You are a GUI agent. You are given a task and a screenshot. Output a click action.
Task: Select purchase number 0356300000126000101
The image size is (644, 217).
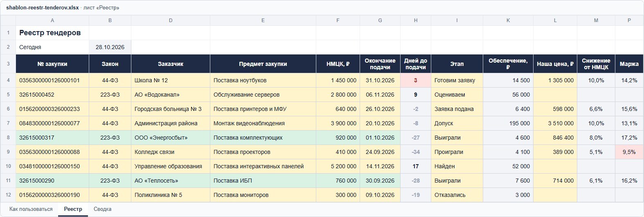pos(52,80)
